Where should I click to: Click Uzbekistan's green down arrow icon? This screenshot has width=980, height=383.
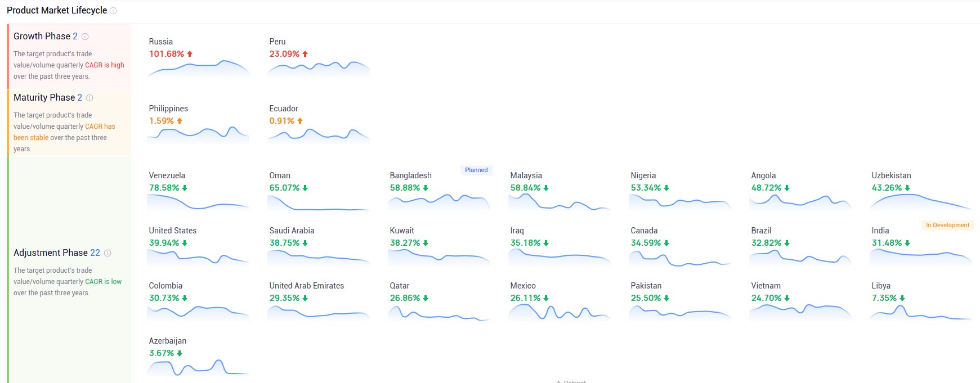[907, 188]
